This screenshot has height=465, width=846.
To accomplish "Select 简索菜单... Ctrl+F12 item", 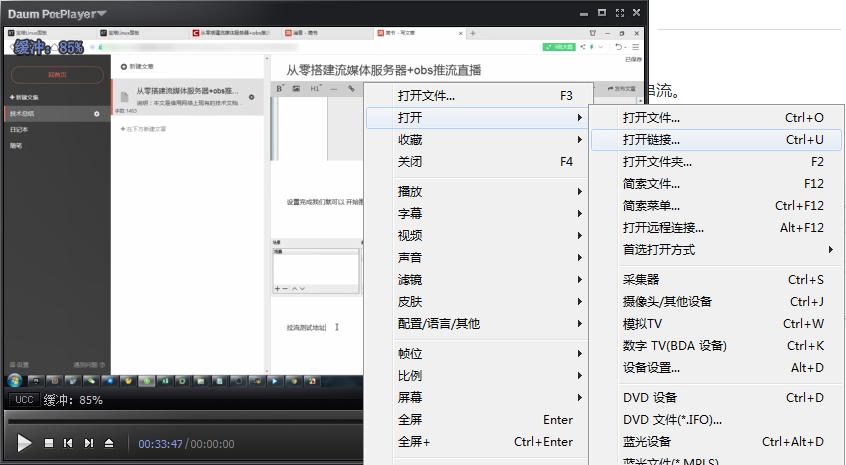I will [716, 206].
